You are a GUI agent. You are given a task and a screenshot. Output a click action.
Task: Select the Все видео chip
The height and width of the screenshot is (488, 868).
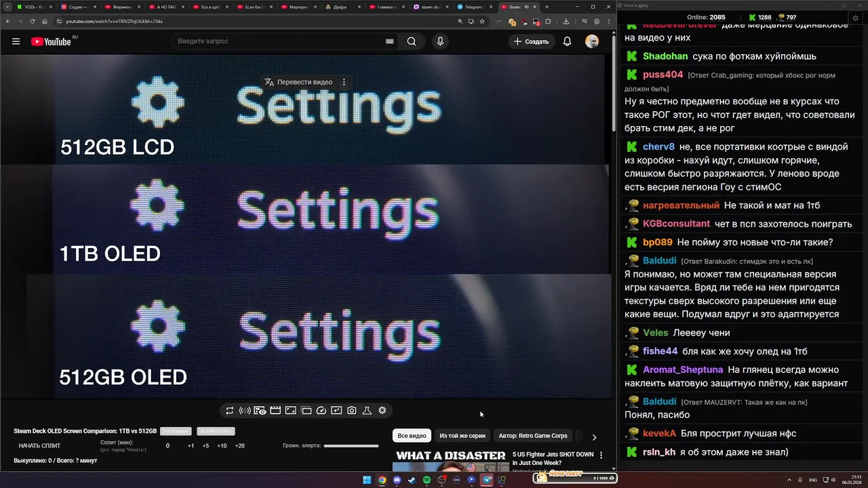[412, 436]
